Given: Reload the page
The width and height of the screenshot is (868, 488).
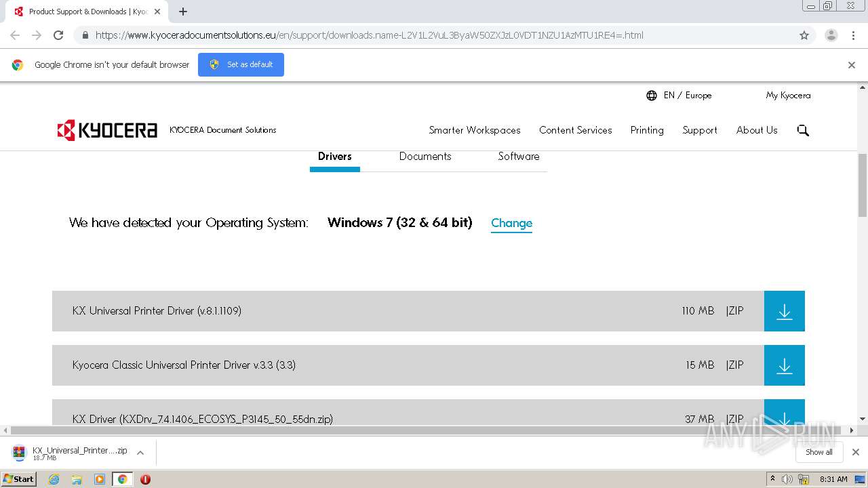Looking at the screenshot, I should pyautogui.click(x=58, y=35).
